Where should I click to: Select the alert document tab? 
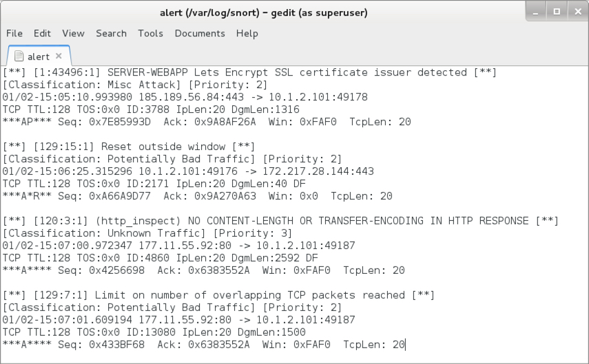tap(39, 56)
